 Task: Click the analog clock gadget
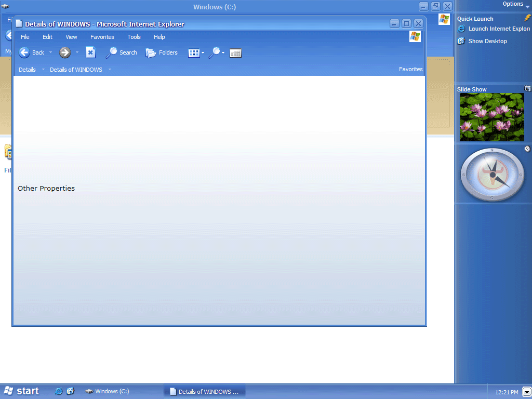[492, 175]
